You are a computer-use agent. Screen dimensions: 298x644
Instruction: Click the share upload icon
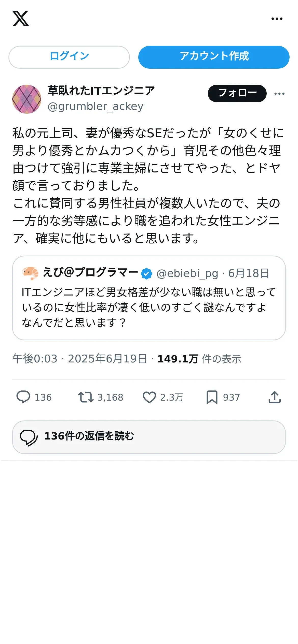click(275, 397)
